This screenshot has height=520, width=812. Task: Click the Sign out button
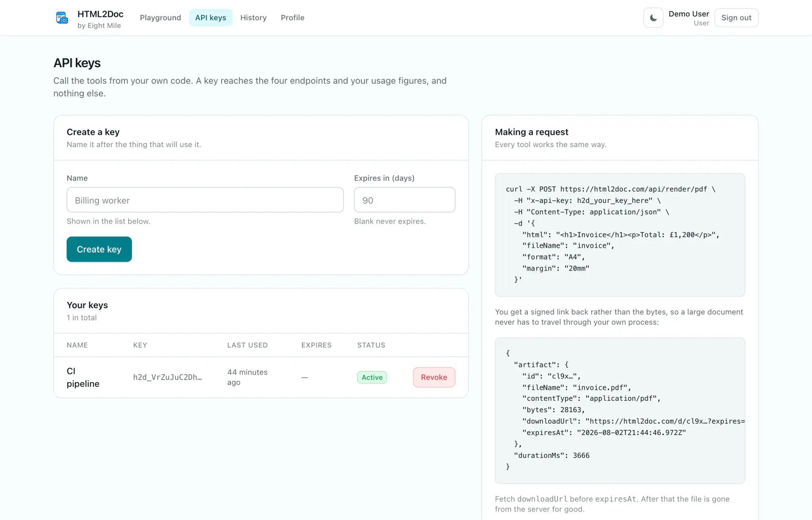[736, 18]
